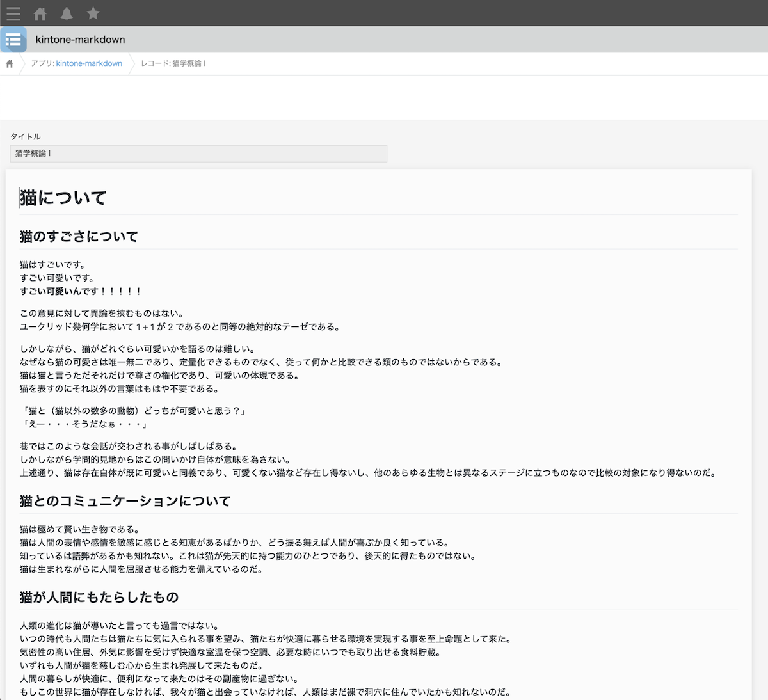This screenshot has height=700, width=768.
Task: Click the line starting 猫は人間の表情や感情を
Action: [x=236, y=543]
